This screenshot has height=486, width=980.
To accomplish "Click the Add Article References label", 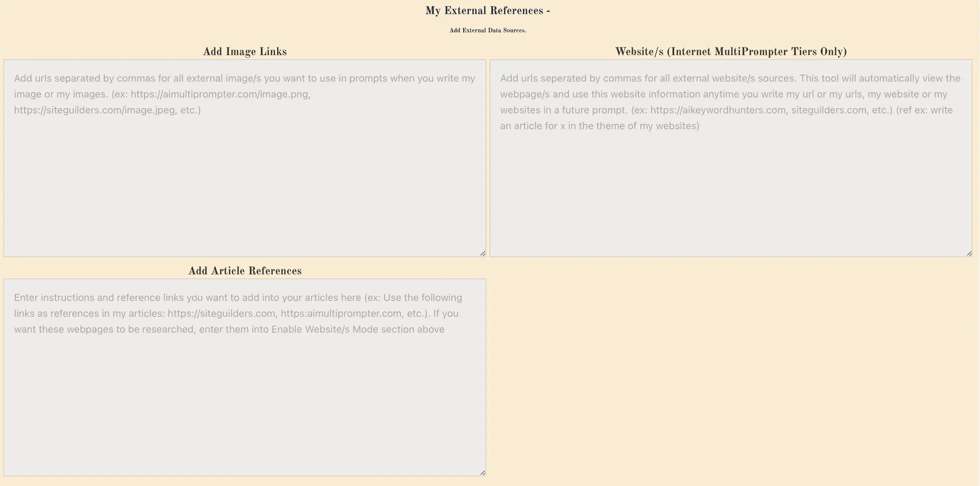I will click(244, 271).
